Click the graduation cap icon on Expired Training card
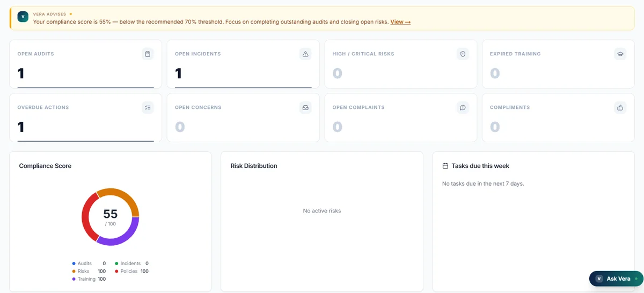644x293 pixels. [x=620, y=54]
